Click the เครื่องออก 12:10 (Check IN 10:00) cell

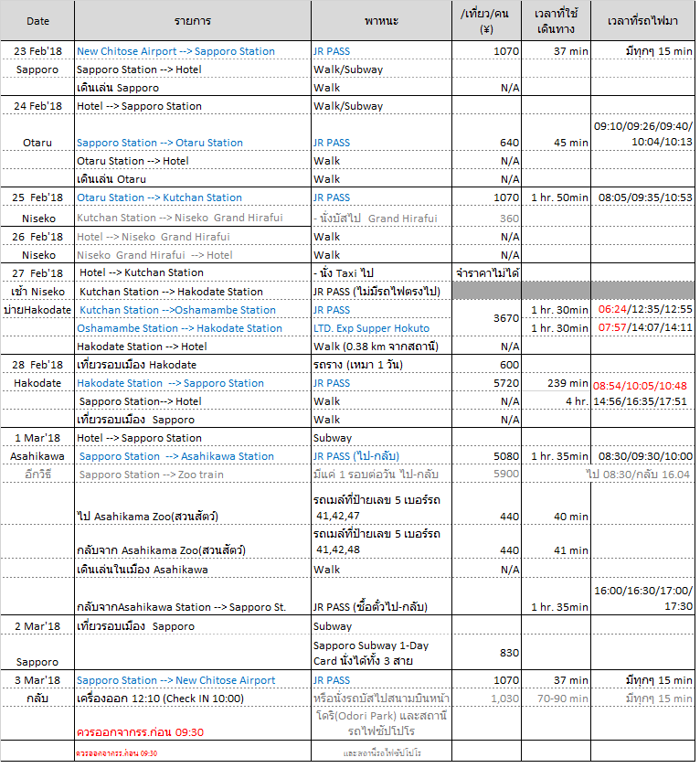(x=193, y=699)
